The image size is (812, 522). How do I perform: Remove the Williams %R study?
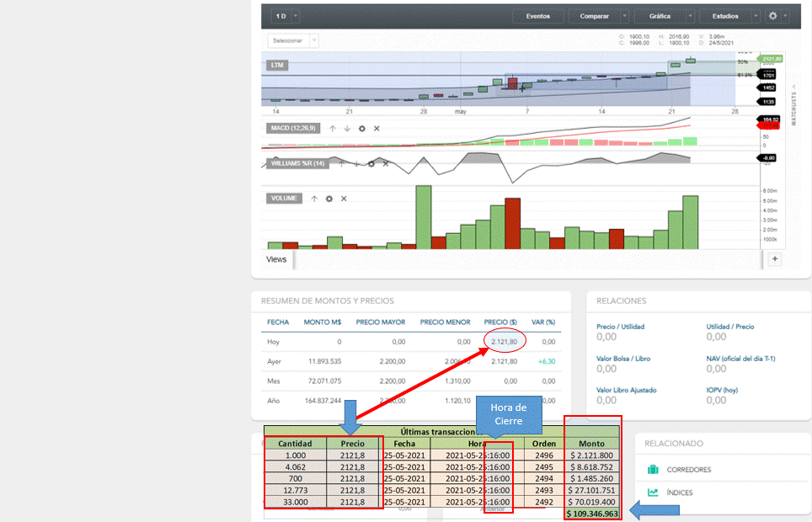pyautogui.click(x=385, y=163)
